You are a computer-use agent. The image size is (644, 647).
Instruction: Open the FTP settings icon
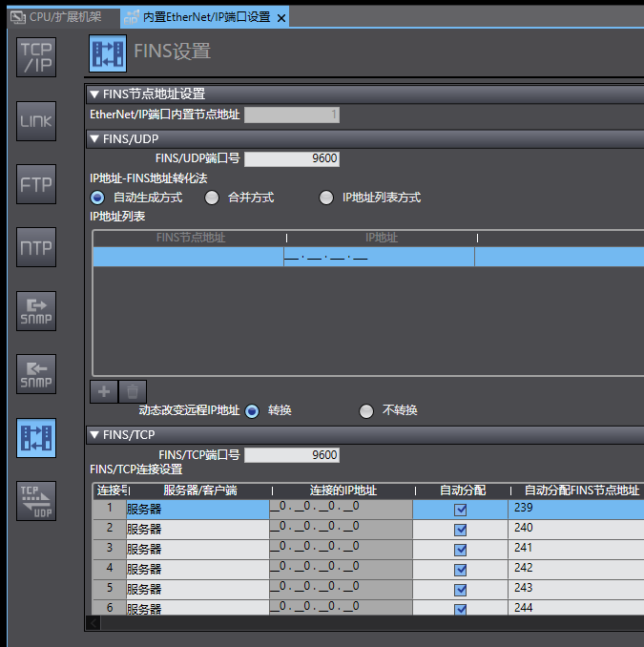pos(37,184)
